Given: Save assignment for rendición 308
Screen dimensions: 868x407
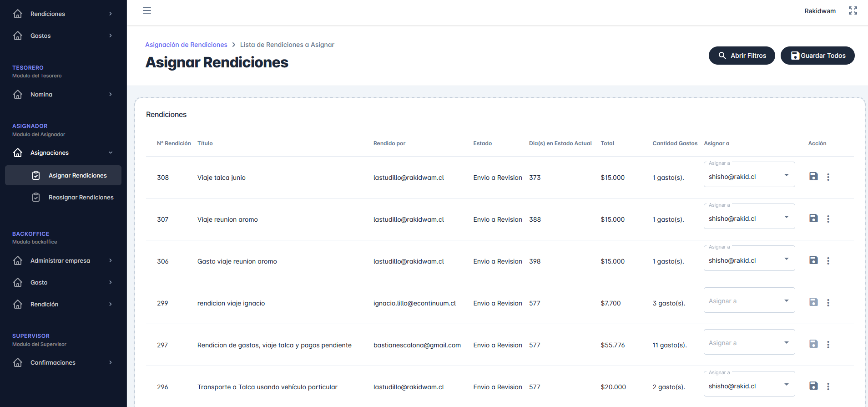Looking at the screenshot, I should (813, 177).
